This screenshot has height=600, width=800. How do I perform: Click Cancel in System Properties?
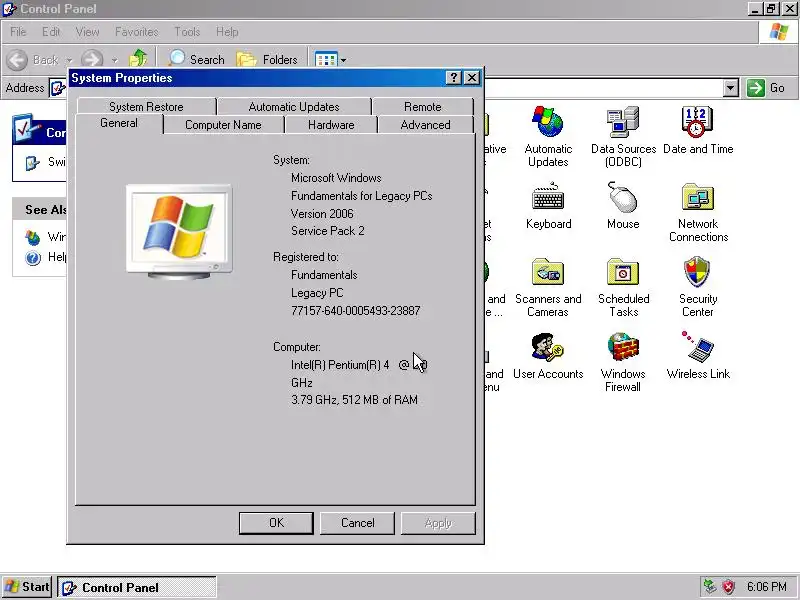tap(357, 523)
